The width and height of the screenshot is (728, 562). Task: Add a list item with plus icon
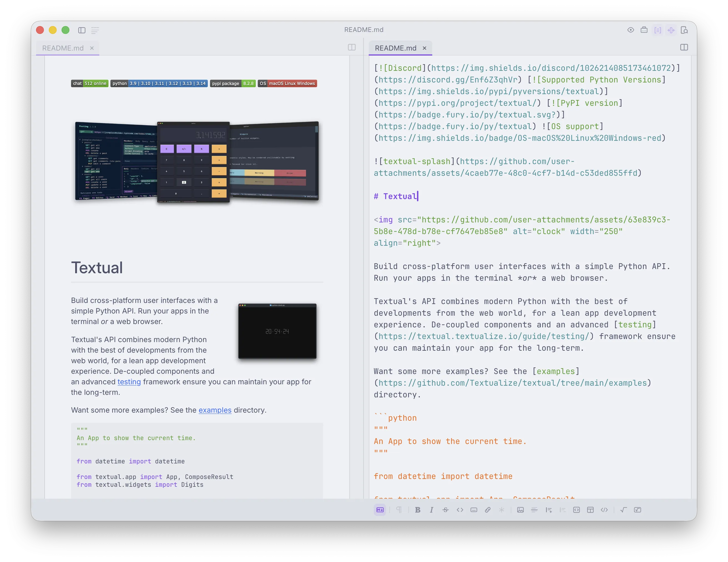point(549,510)
